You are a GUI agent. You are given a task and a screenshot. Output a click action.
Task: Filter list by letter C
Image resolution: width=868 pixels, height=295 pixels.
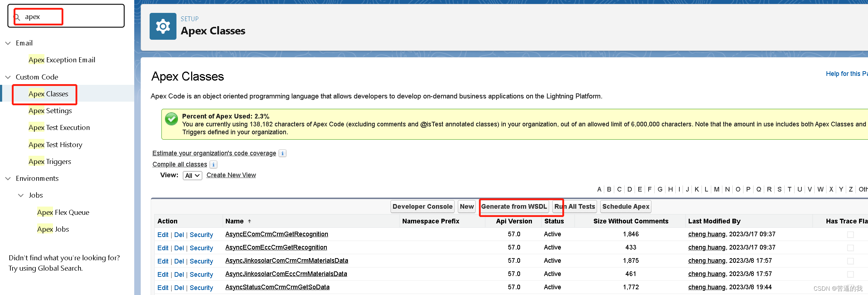tap(619, 189)
